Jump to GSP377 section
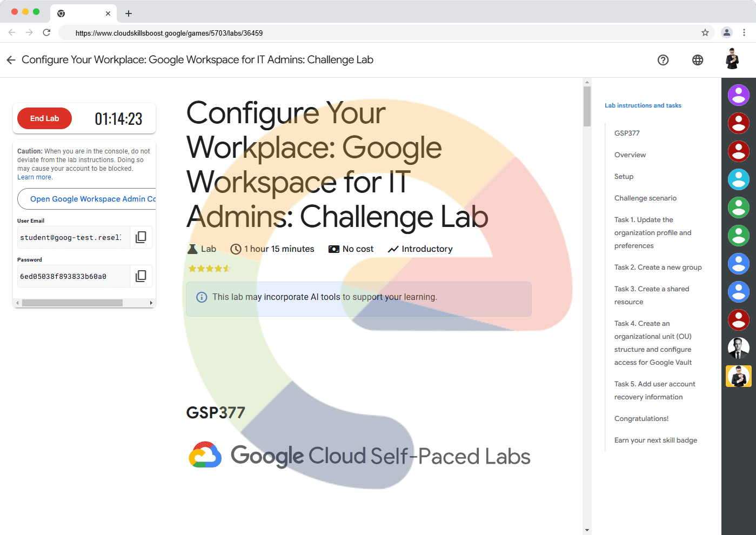The width and height of the screenshot is (756, 535). click(x=627, y=133)
